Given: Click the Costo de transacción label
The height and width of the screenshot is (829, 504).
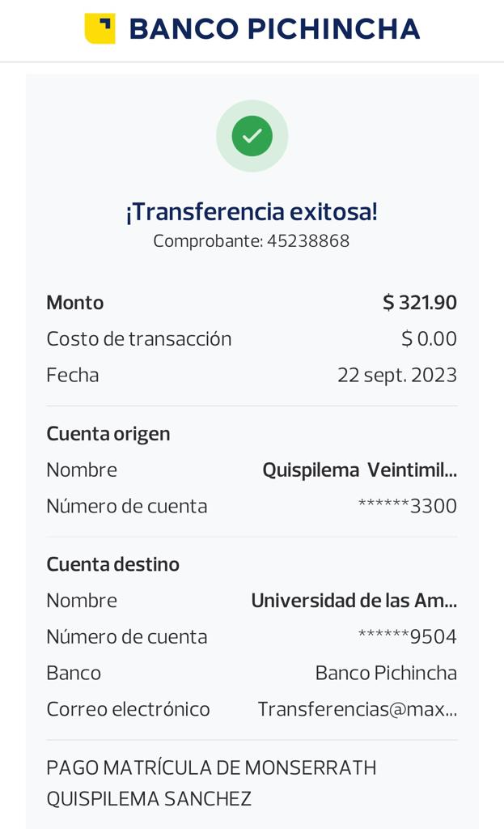Looking at the screenshot, I should click(138, 339).
